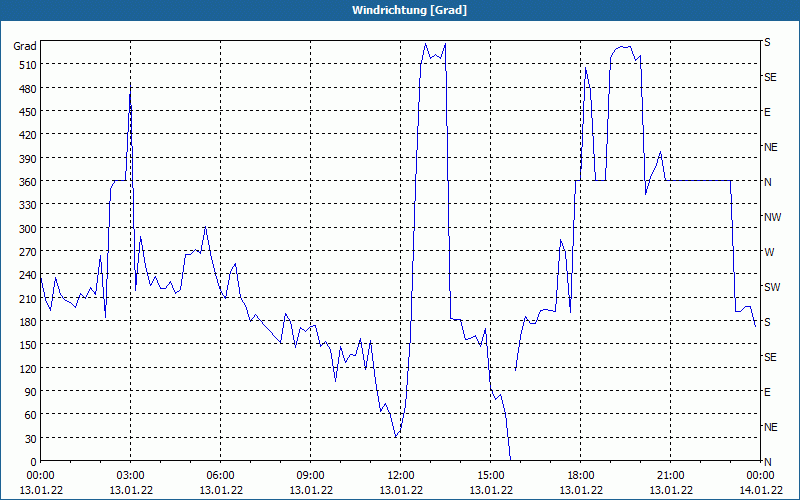Click the 00:00 label above 14.01.22

761,476
